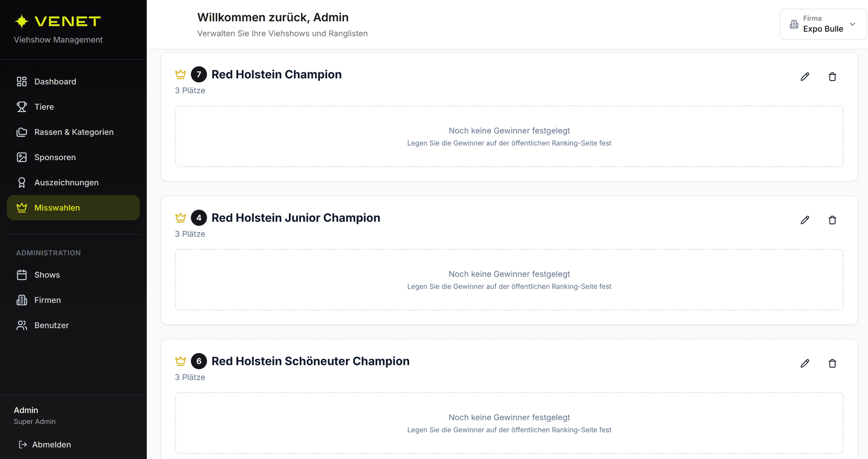Open the Dashboard menu item
The height and width of the screenshot is (459, 868).
(x=55, y=81)
